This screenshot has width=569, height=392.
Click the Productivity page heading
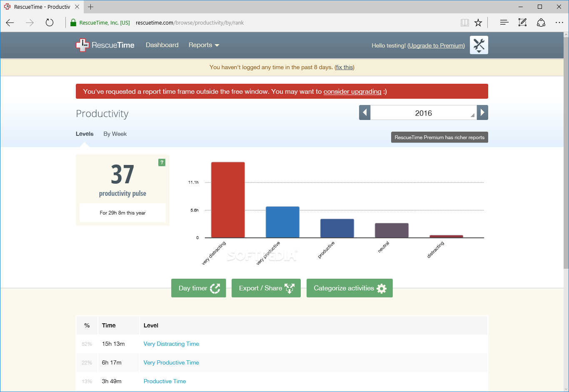click(x=102, y=114)
